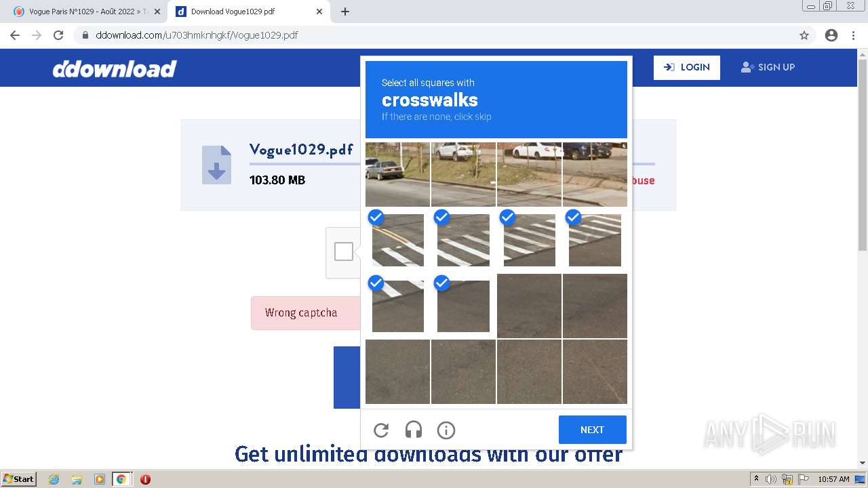Open the SIGN UP link
This screenshot has height=488, width=868.
point(768,67)
